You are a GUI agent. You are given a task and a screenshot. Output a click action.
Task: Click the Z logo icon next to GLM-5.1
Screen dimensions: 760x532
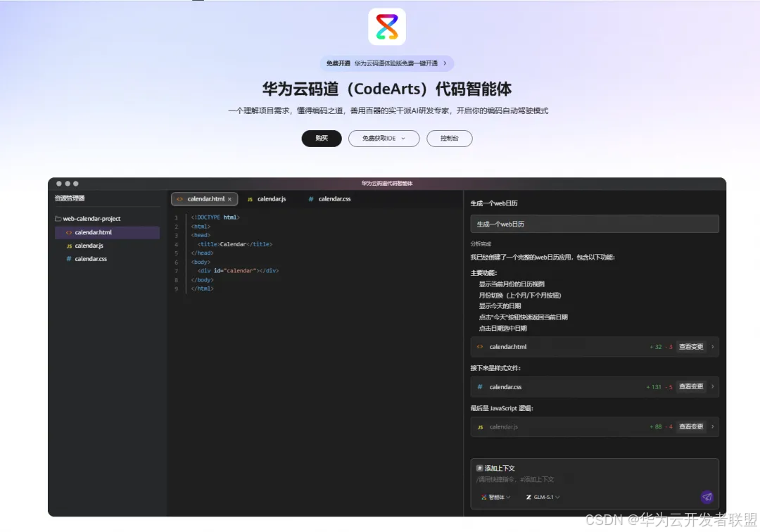528,497
